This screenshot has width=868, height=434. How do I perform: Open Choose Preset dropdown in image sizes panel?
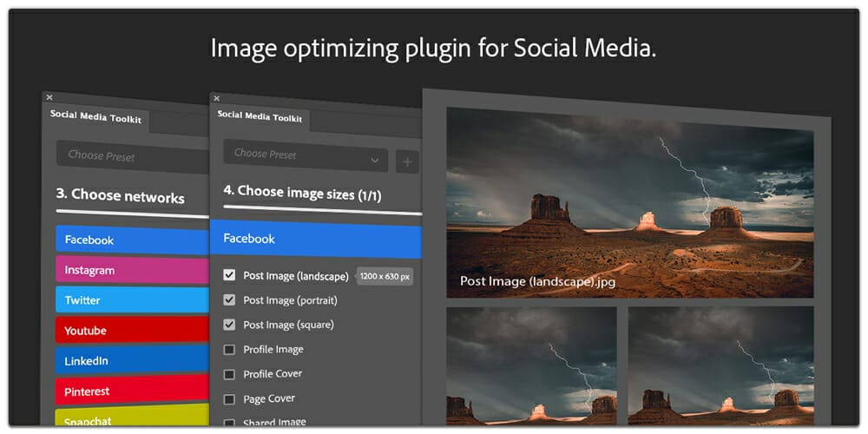click(306, 155)
